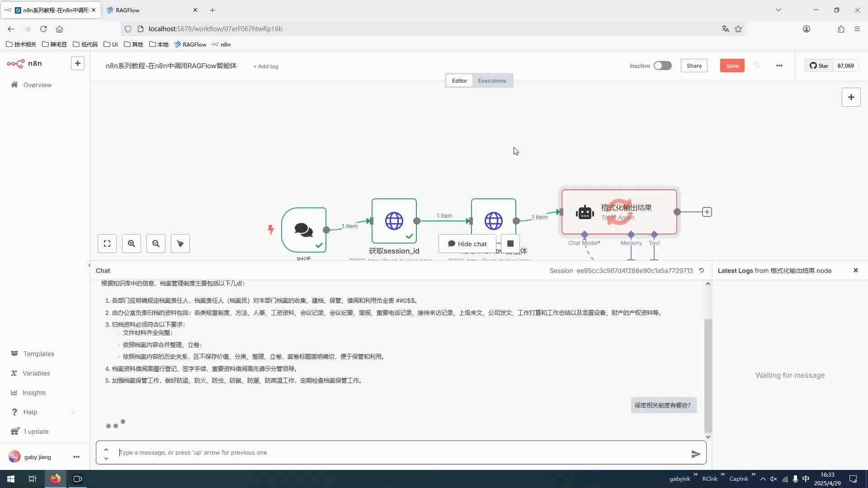
Task: Select the 获取session_id HTTP node
Action: [x=394, y=221]
